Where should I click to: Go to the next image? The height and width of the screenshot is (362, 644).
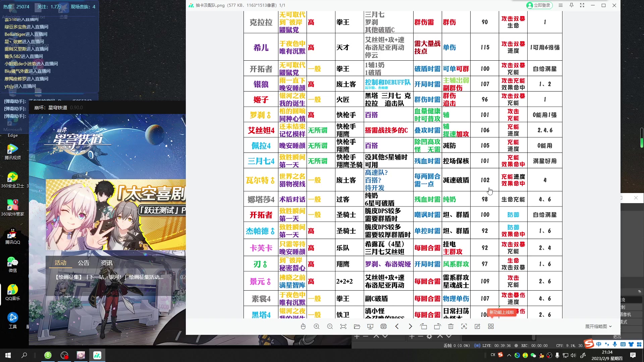click(410, 326)
